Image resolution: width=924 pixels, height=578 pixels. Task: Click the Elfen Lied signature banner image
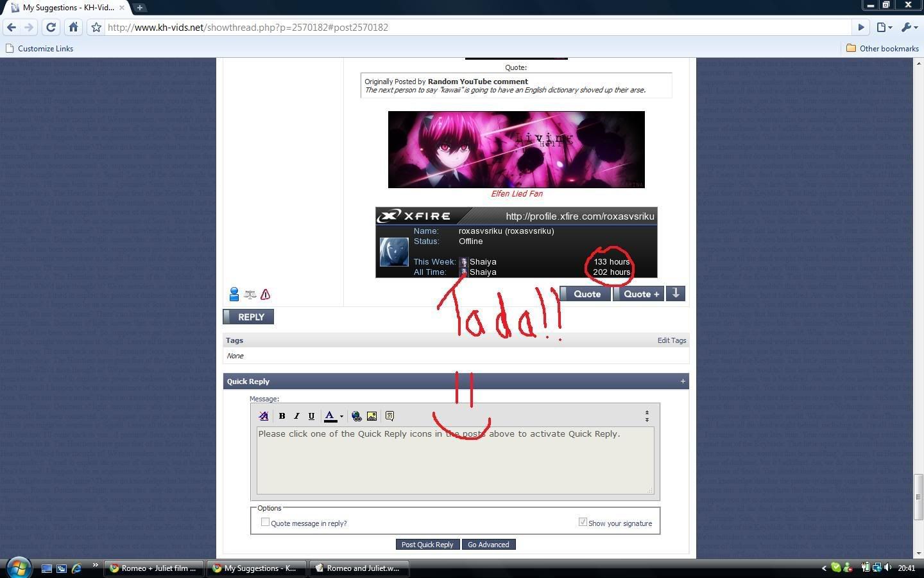517,150
